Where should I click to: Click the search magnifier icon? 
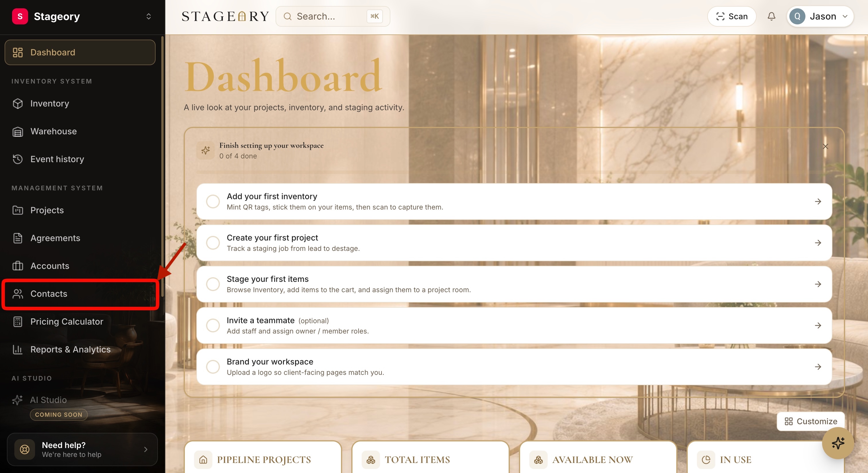(x=287, y=16)
